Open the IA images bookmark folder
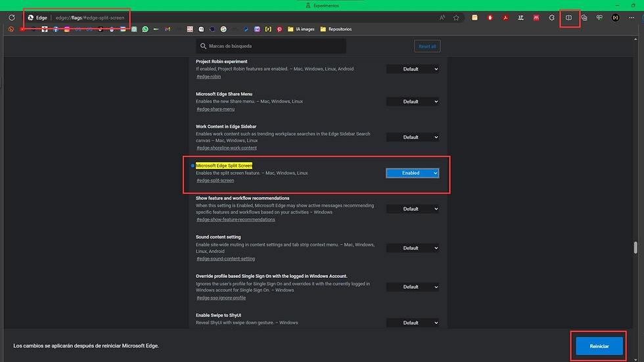This screenshot has height=362, width=644. point(301,29)
